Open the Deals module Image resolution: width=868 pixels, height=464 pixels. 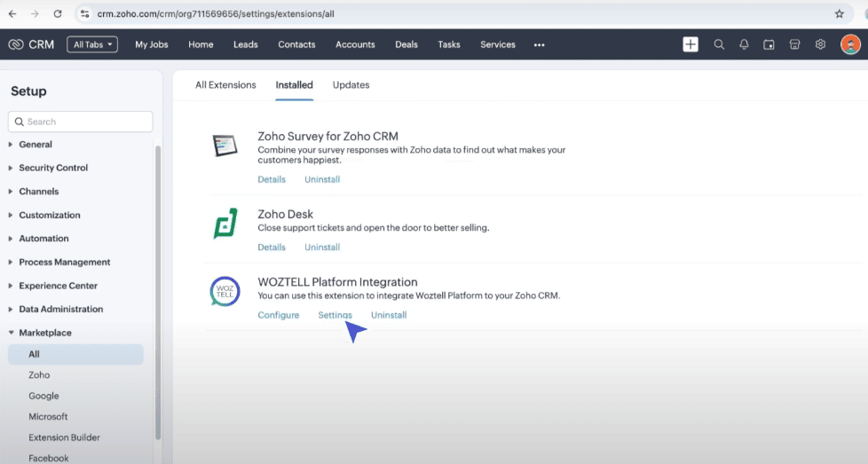tap(406, 44)
